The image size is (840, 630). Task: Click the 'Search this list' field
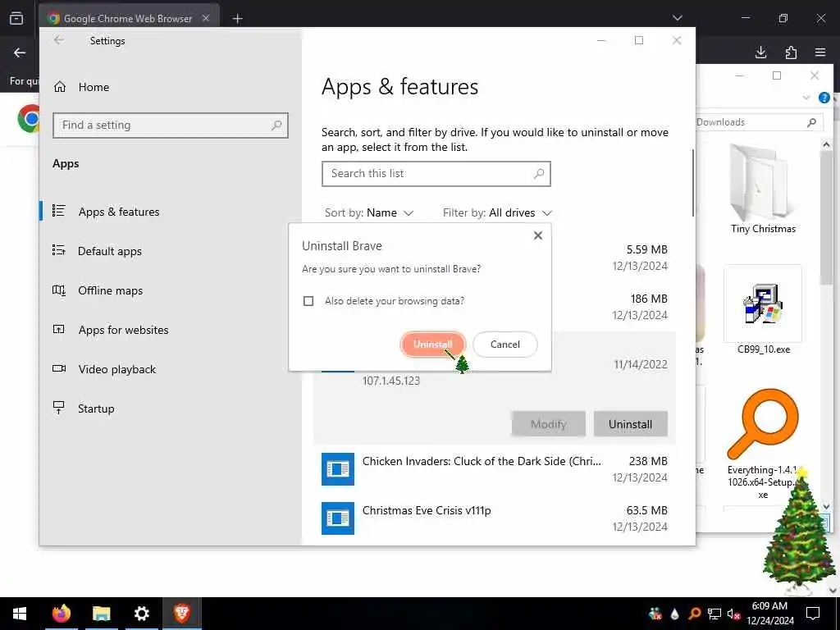coord(436,174)
